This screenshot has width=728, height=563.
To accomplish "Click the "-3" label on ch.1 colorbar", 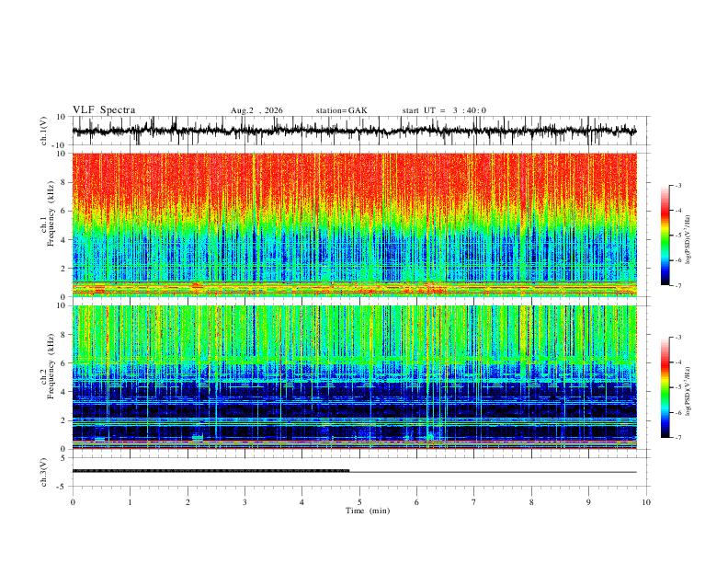I will (678, 185).
